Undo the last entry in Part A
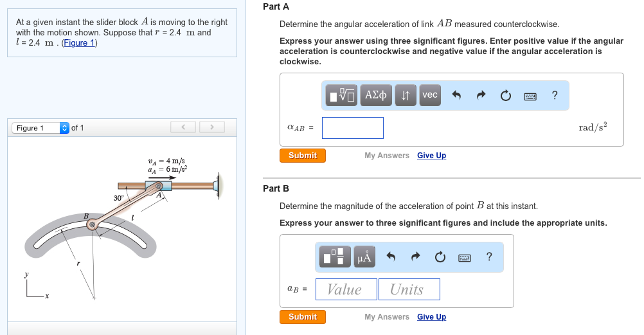This screenshot has width=644, height=335. point(457,96)
